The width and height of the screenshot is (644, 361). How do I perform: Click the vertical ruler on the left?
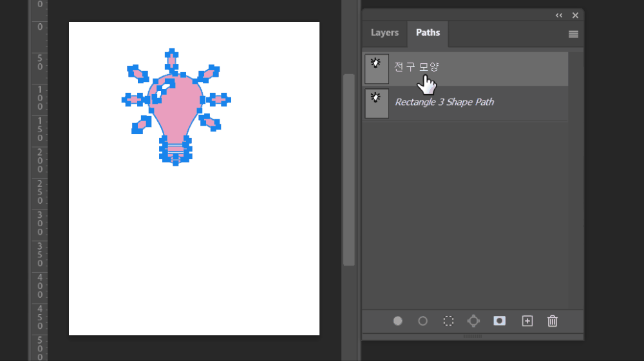coord(40,180)
